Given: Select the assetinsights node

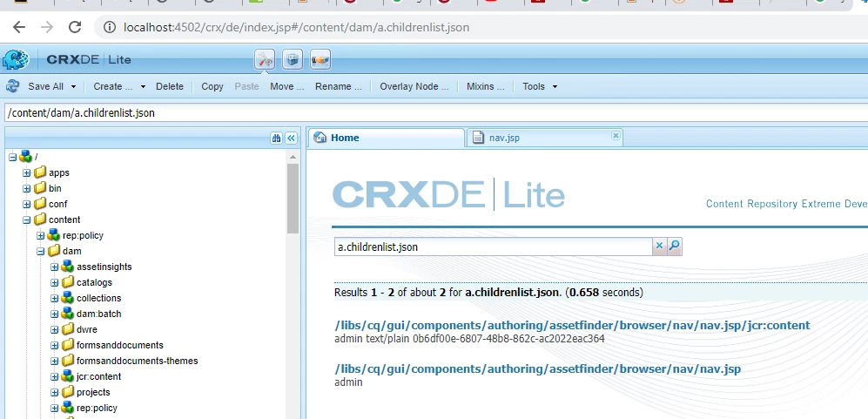Looking at the screenshot, I should [104, 267].
